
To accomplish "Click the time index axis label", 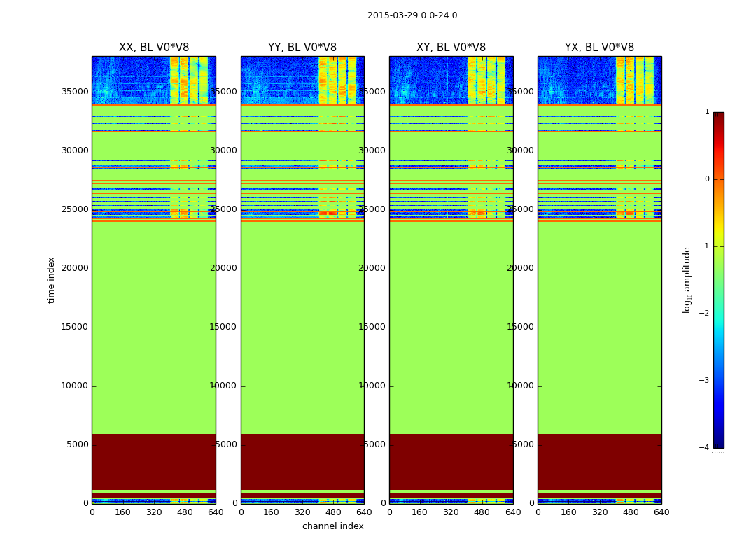I will click(x=51, y=280).
